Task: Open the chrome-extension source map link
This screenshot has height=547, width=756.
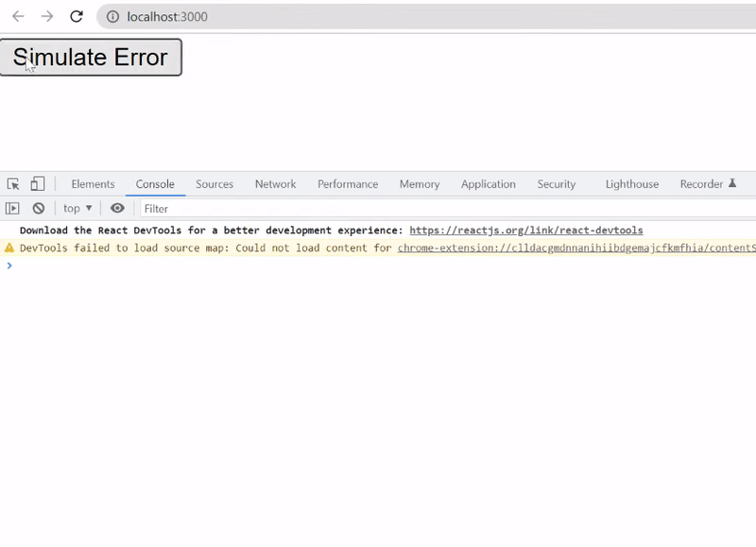Action: point(576,248)
